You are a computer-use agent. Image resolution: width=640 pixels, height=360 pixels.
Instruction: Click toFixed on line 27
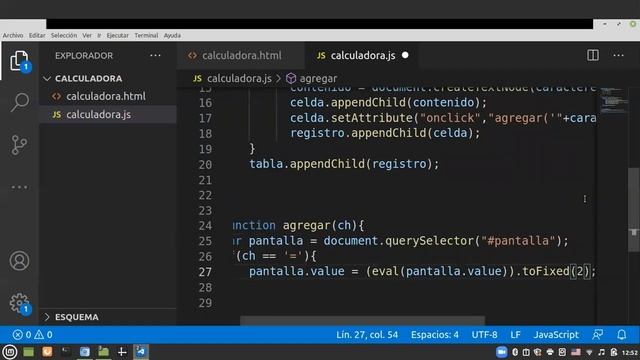tap(545, 271)
